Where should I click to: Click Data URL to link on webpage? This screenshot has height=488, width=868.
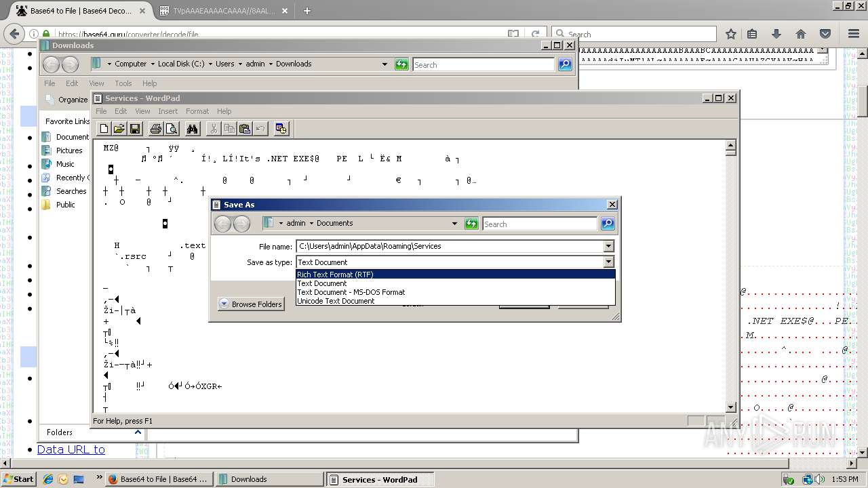click(x=71, y=449)
